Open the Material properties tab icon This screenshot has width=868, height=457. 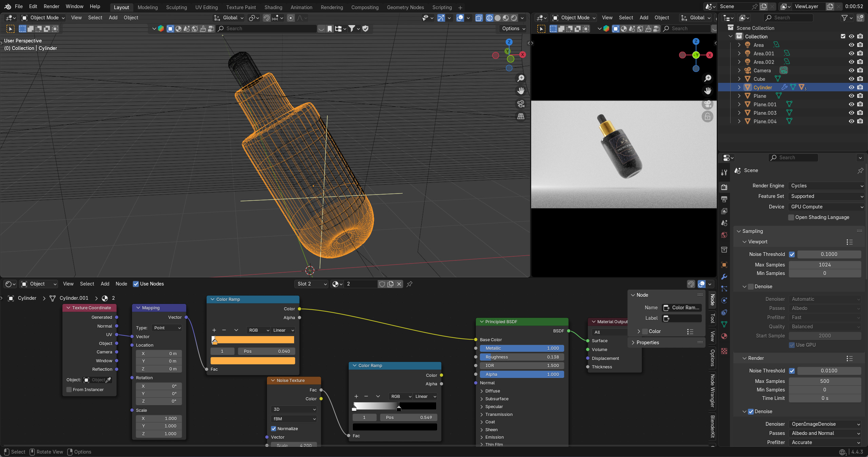(724, 336)
